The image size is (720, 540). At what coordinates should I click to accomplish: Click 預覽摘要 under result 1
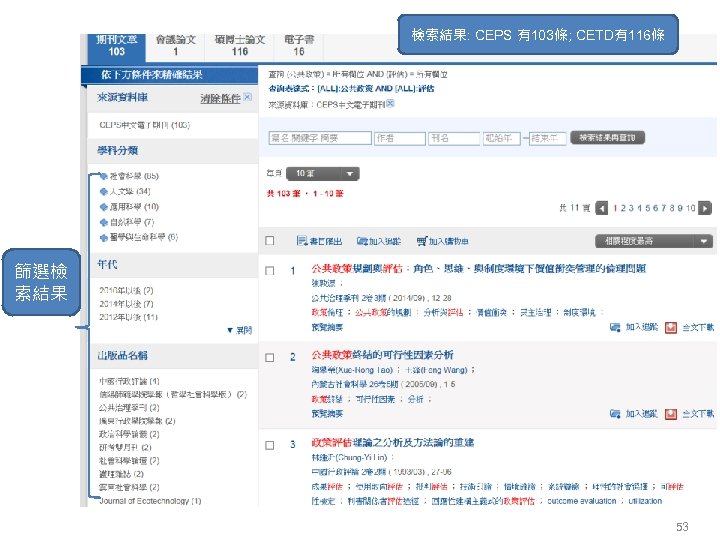(327, 327)
